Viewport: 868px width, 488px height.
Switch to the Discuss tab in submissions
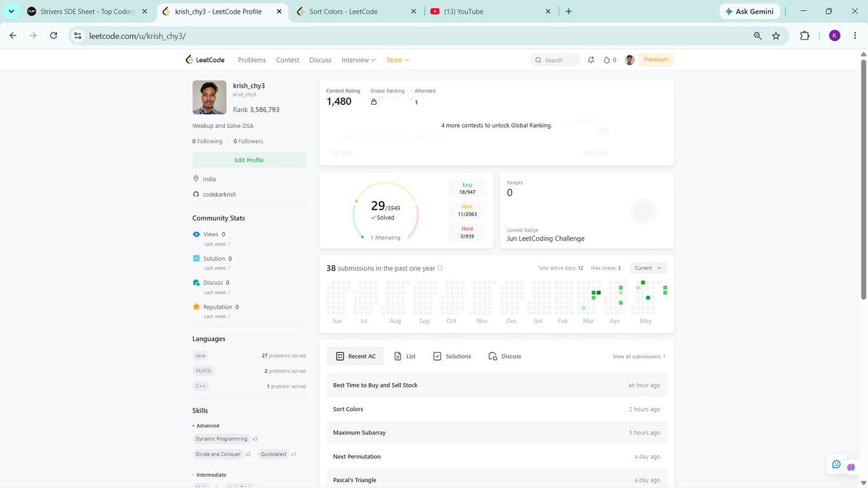tap(505, 356)
